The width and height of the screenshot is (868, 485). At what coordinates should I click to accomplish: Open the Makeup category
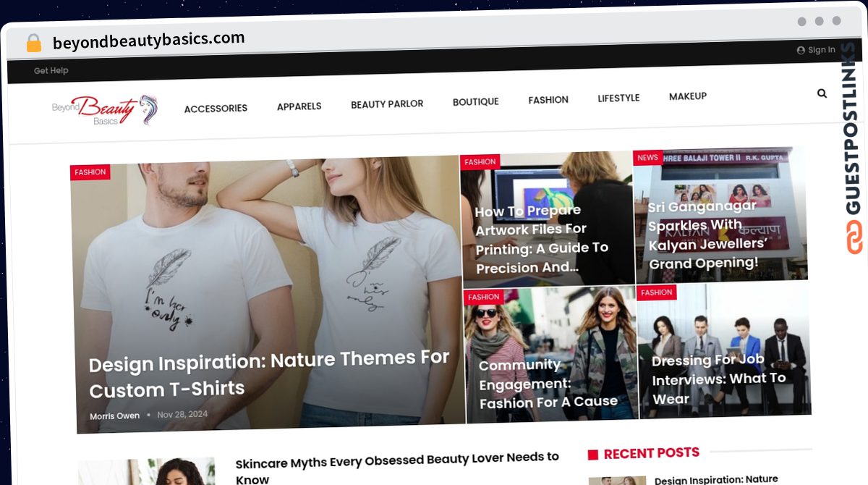click(688, 96)
